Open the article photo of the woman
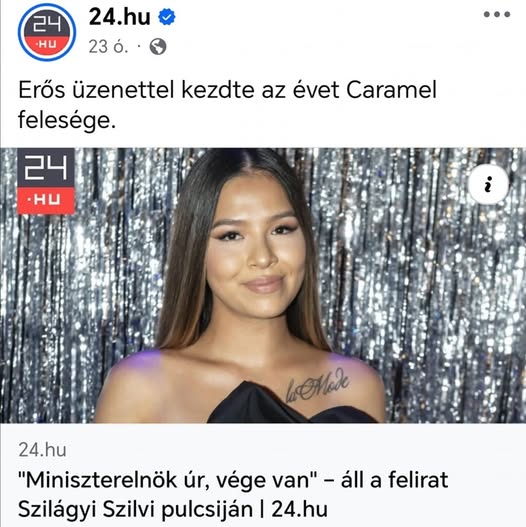526x527 pixels. pyautogui.click(x=263, y=285)
